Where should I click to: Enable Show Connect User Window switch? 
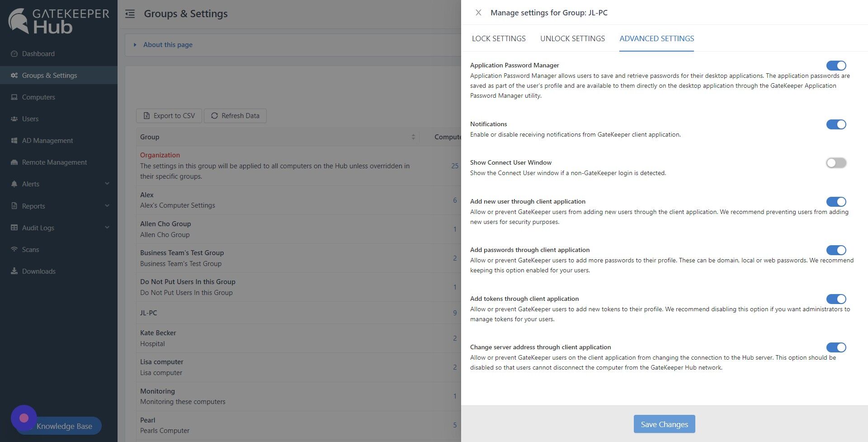point(836,163)
